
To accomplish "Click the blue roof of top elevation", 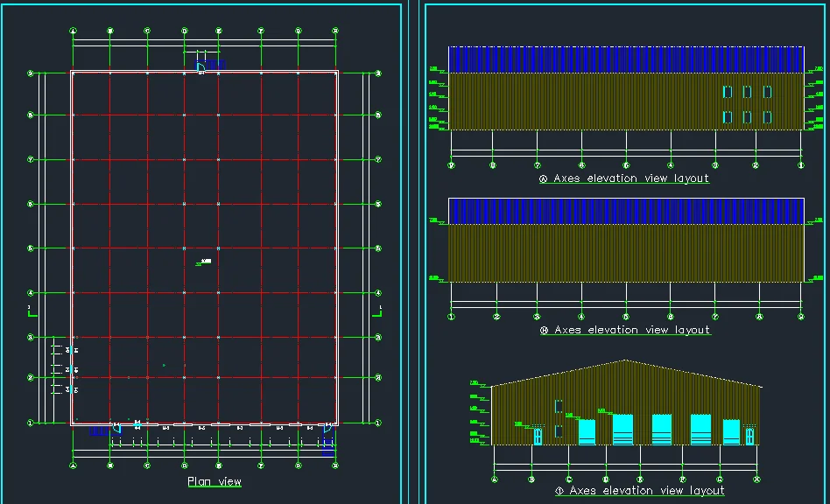I will pos(625,59).
